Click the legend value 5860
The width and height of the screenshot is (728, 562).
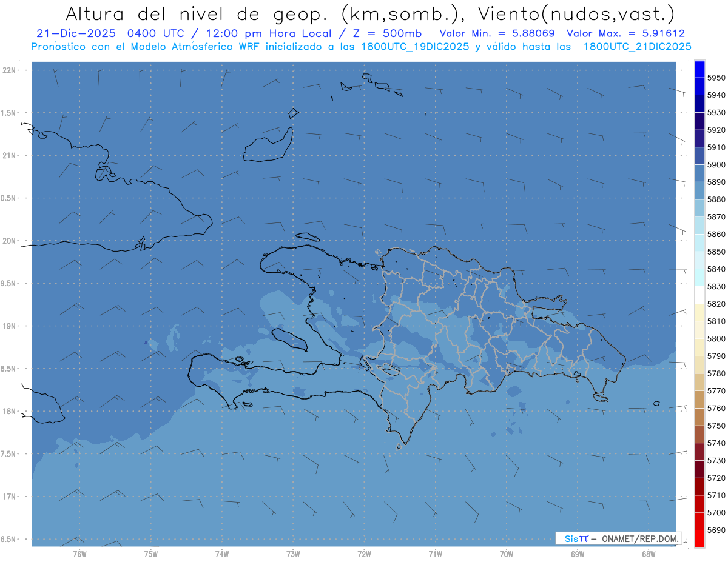[716, 234]
